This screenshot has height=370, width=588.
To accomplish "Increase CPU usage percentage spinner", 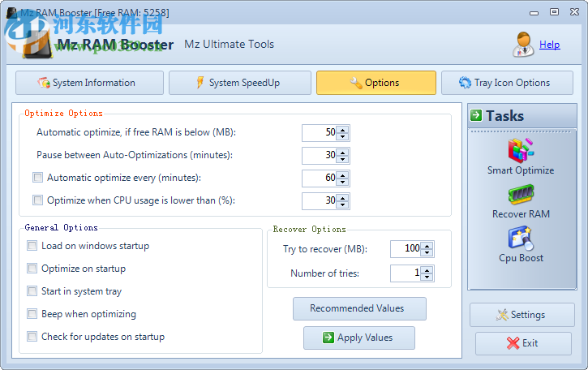I will click(342, 198).
